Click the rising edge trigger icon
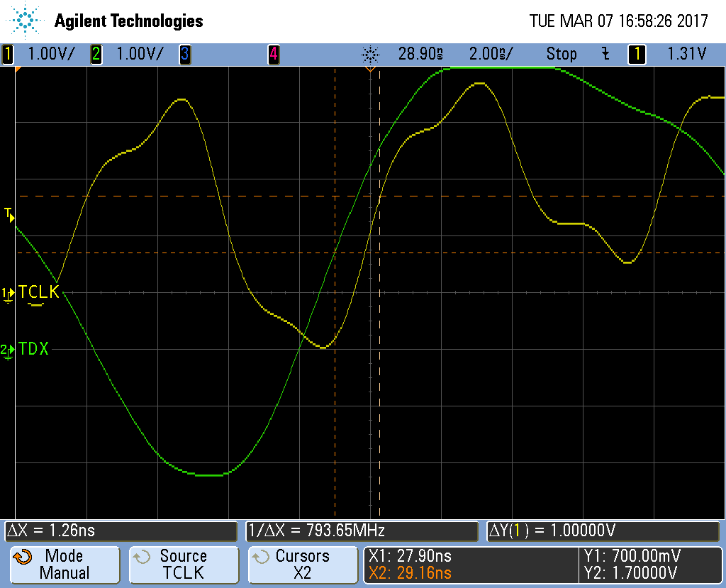 pos(605,54)
